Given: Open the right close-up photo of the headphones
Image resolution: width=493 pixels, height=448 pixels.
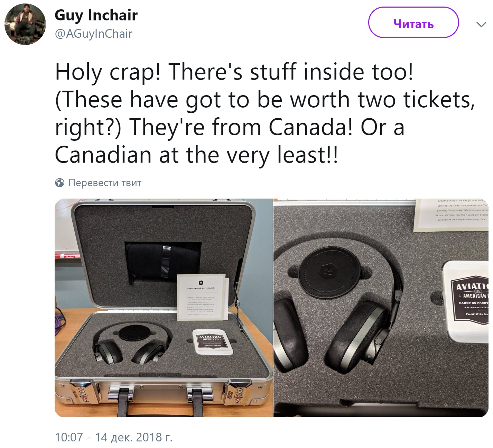Looking at the screenshot, I should pos(381,308).
